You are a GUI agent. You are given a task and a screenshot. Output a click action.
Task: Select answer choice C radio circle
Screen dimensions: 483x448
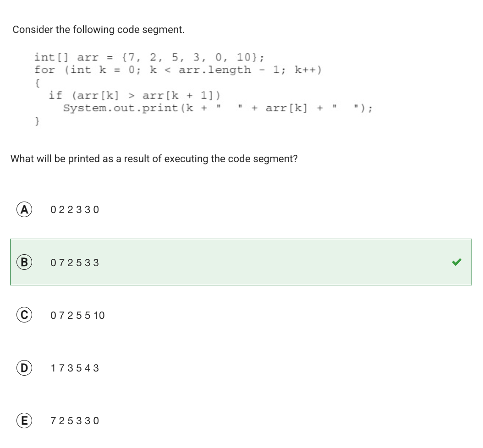pyautogui.click(x=24, y=315)
